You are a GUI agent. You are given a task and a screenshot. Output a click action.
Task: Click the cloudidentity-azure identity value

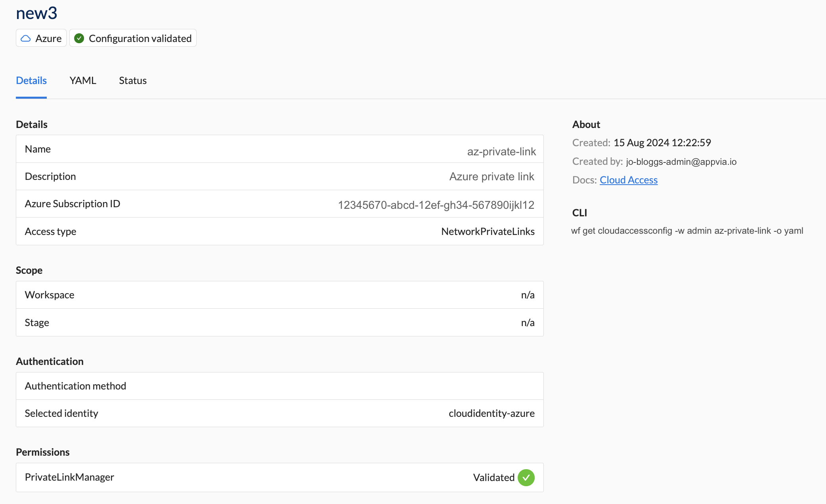pos(491,413)
